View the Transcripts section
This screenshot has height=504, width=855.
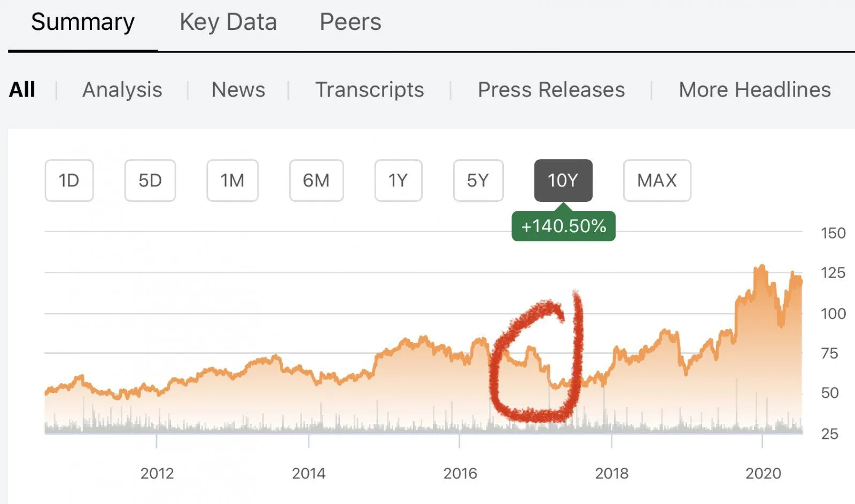point(369,90)
